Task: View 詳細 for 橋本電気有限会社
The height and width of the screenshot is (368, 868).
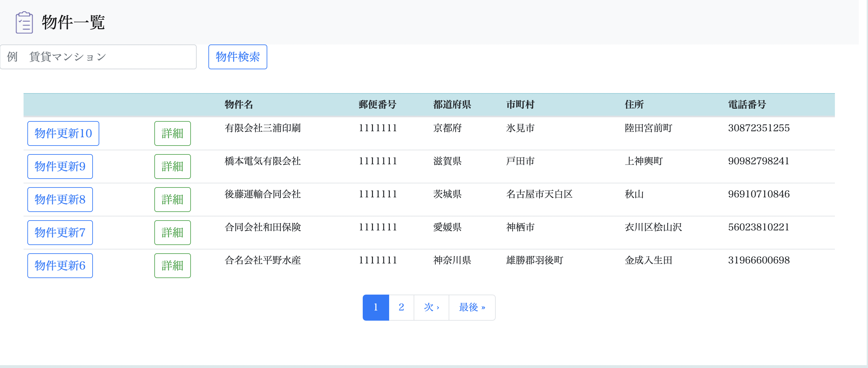Action: pos(172,166)
